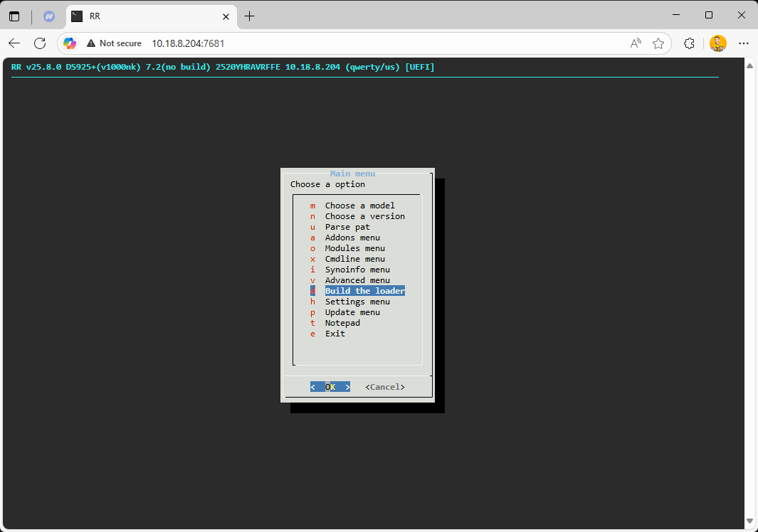Maximize the browser window
This screenshot has height=532, width=758.
point(709,15)
